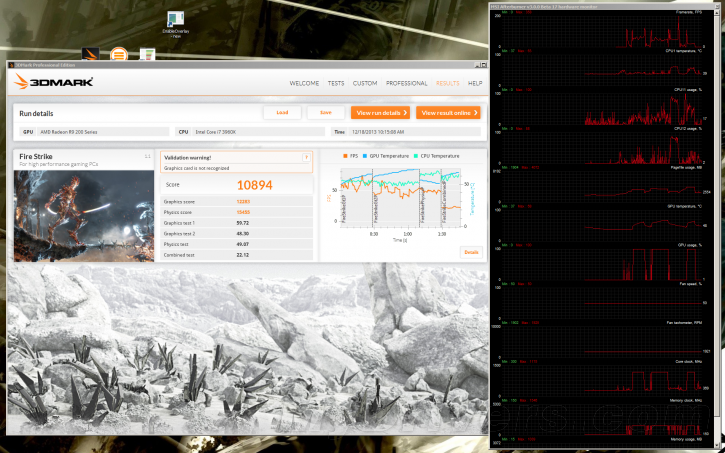Click the CPU field Intel Core i7 3960X

coord(250,132)
